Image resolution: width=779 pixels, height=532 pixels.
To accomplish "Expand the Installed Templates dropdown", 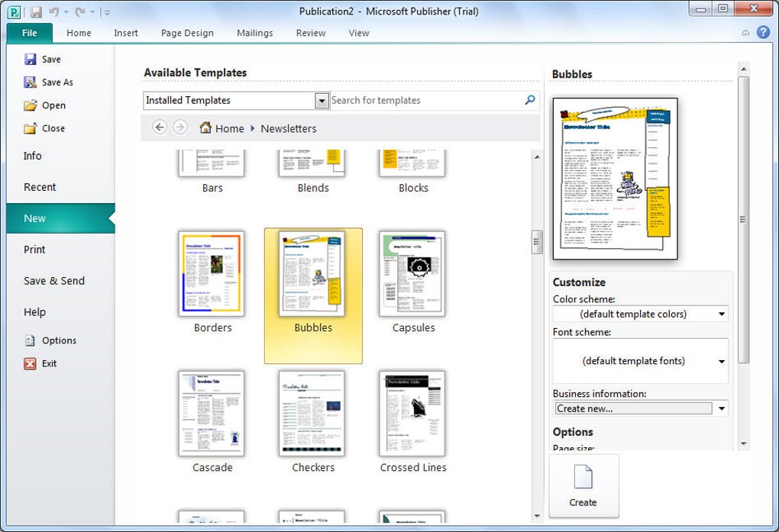I will coord(322,100).
